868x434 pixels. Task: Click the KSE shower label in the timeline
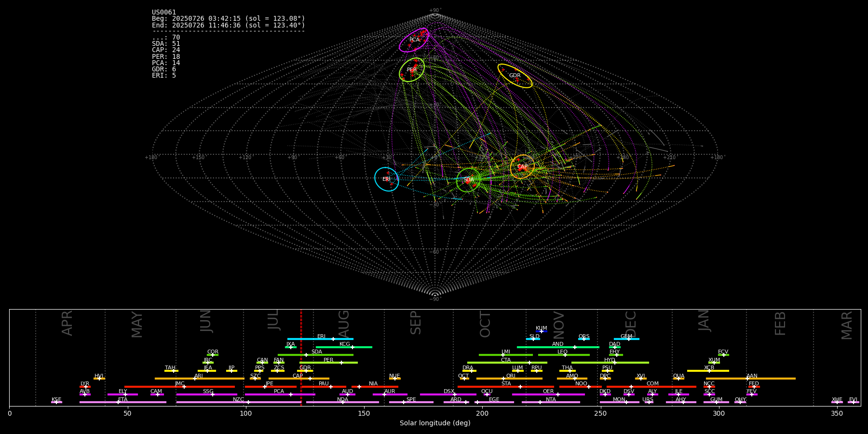click(56, 400)
